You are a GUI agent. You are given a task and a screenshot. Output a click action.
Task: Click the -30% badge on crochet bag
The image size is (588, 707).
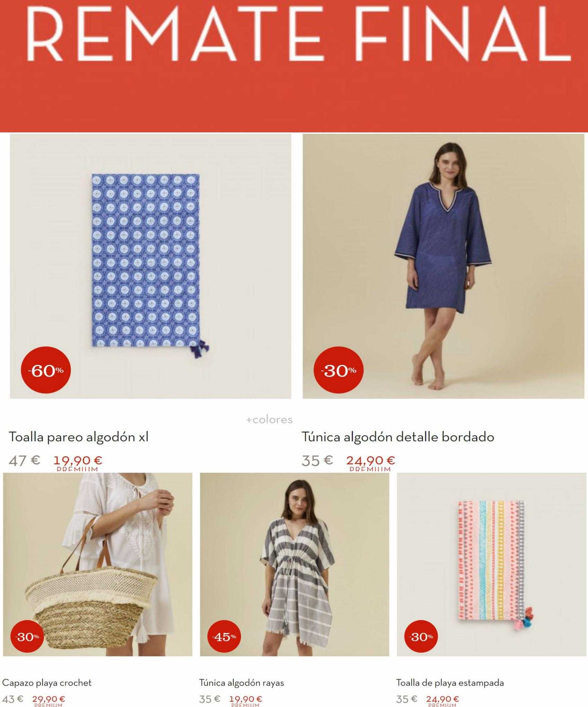point(27,637)
